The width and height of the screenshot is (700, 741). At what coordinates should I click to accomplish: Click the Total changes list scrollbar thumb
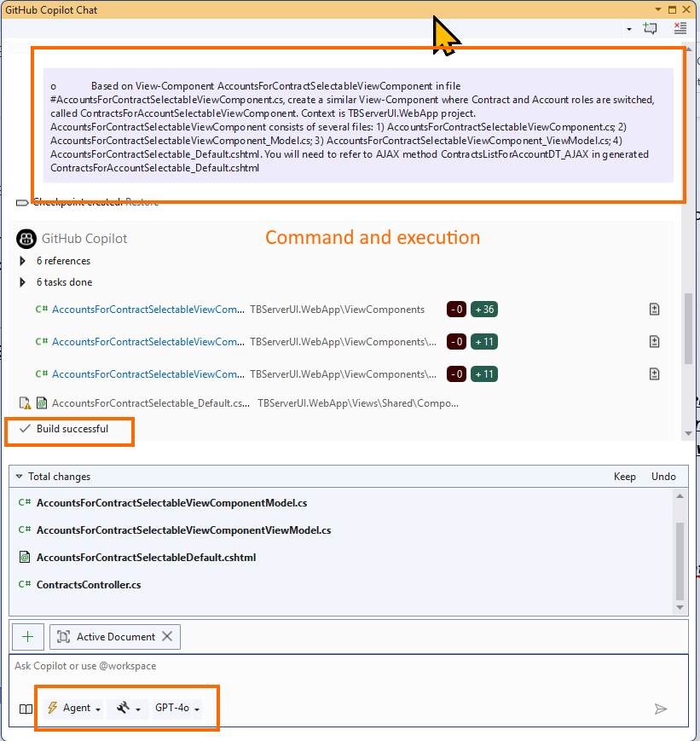coord(680,561)
